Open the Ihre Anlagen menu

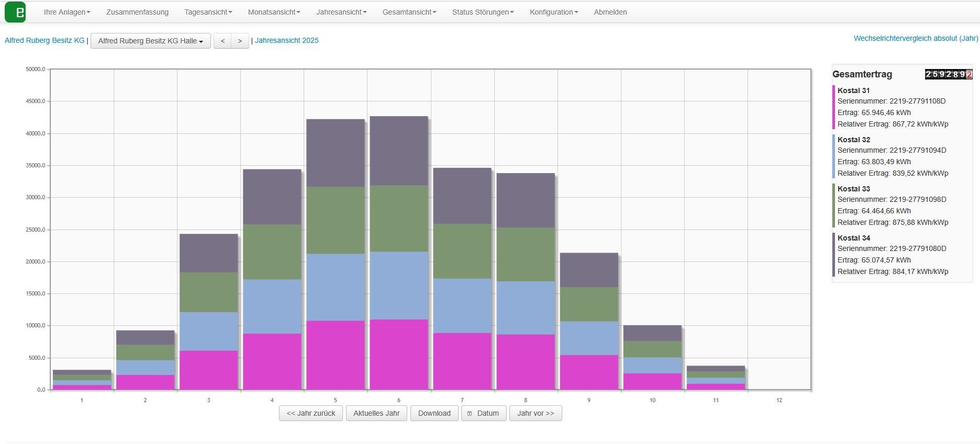coord(66,12)
